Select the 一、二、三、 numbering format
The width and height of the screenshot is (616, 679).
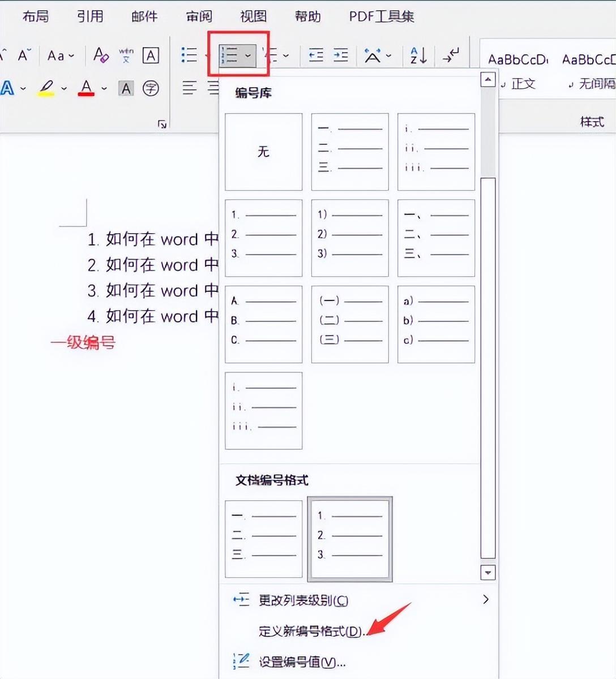pyautogui.click(x=436, y=238)
